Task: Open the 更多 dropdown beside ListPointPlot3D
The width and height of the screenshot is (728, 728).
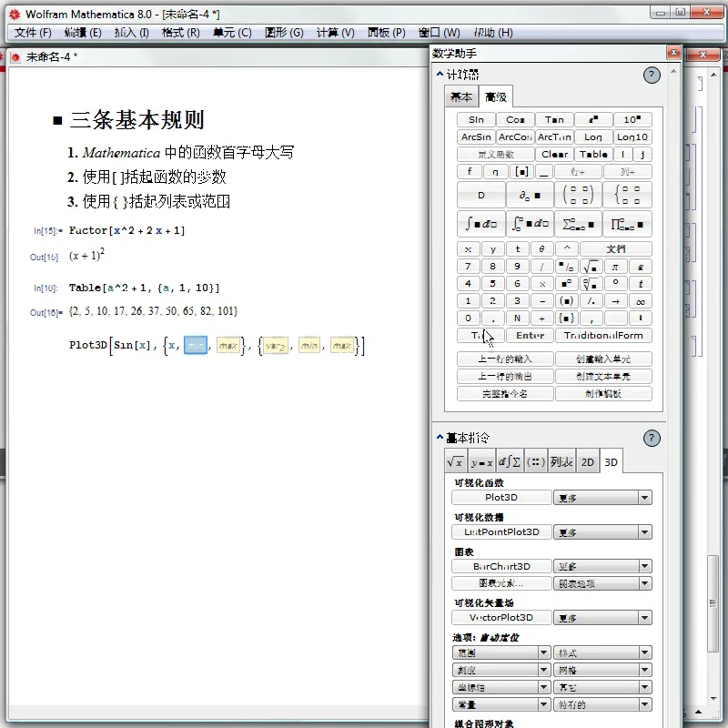Action: [x=602, y=532]
